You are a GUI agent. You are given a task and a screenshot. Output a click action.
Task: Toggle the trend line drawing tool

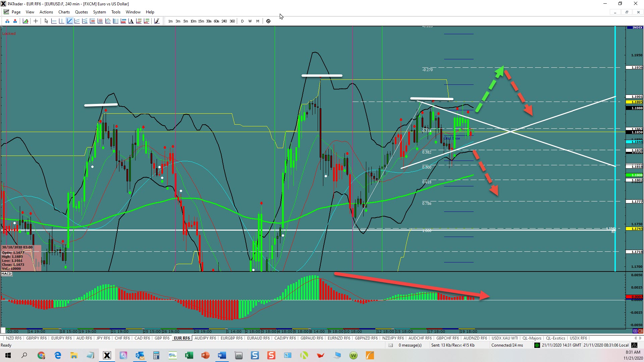click(69, 21)
